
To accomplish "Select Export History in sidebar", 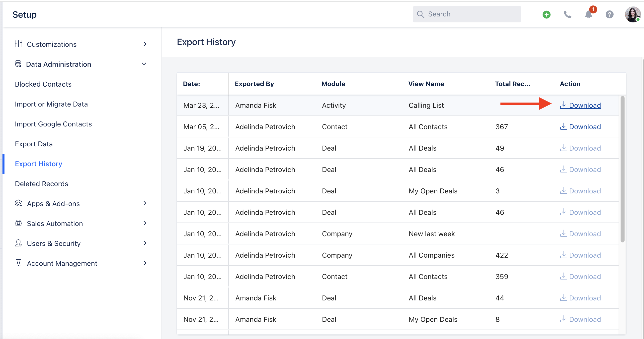I will [38, 164].
